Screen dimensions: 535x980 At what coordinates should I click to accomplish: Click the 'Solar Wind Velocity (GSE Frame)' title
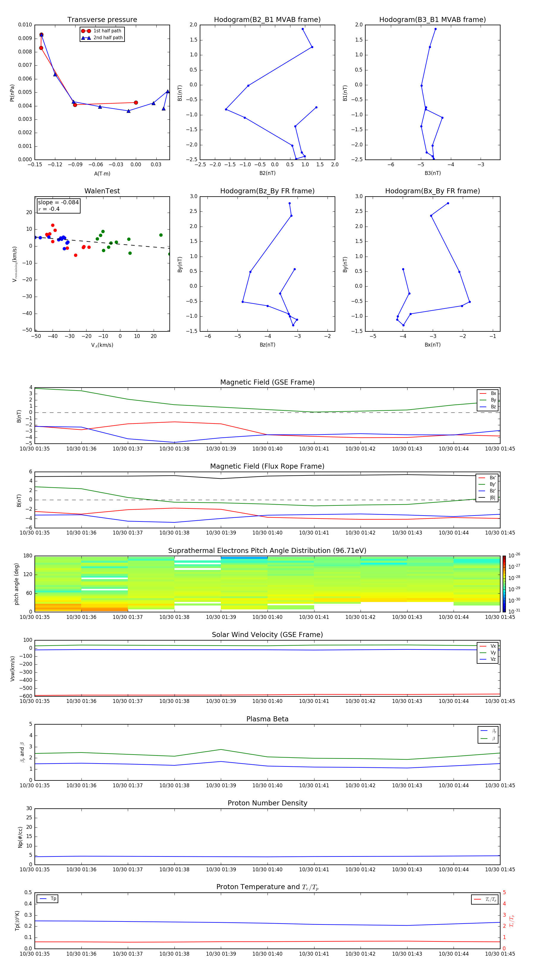267,635
